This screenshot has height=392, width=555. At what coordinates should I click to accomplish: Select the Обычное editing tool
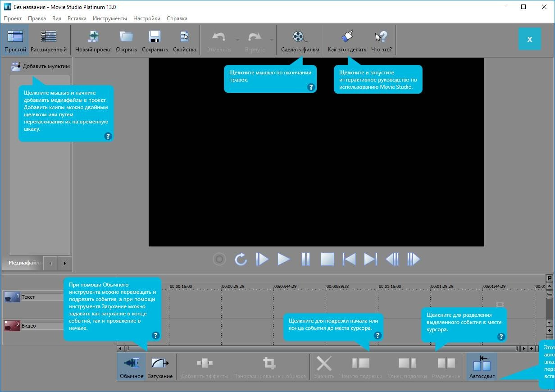click(132, 366)
